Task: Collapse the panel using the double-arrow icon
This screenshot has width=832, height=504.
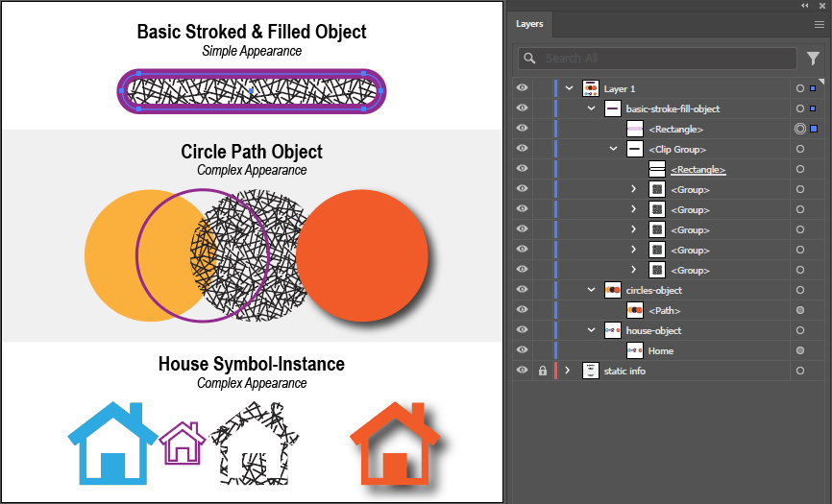Action: [x=805, y=6]
